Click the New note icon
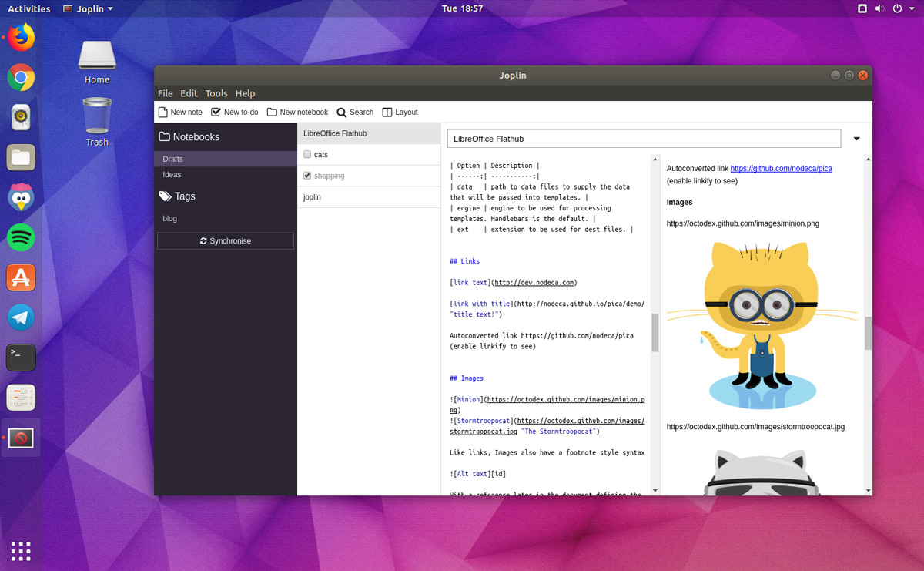Image resolution: width=924 pixels, height=571 pixels. (162, 113)
